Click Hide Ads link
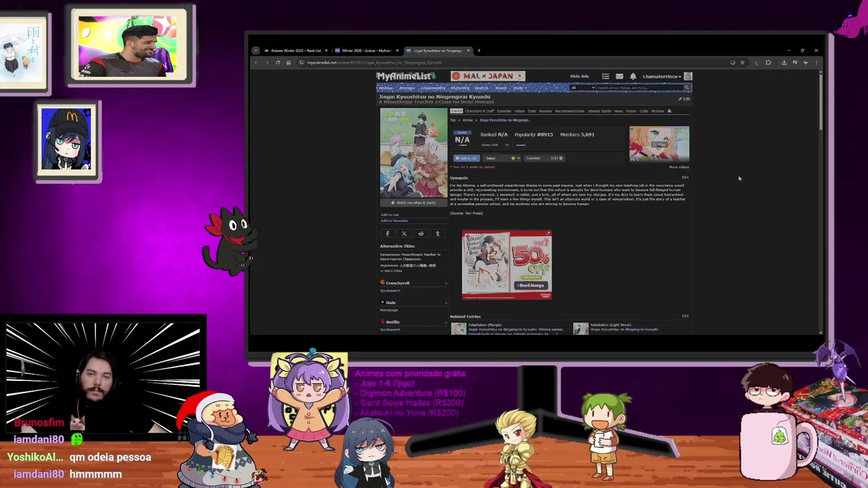The image size is (868, 488). (579, 77)
